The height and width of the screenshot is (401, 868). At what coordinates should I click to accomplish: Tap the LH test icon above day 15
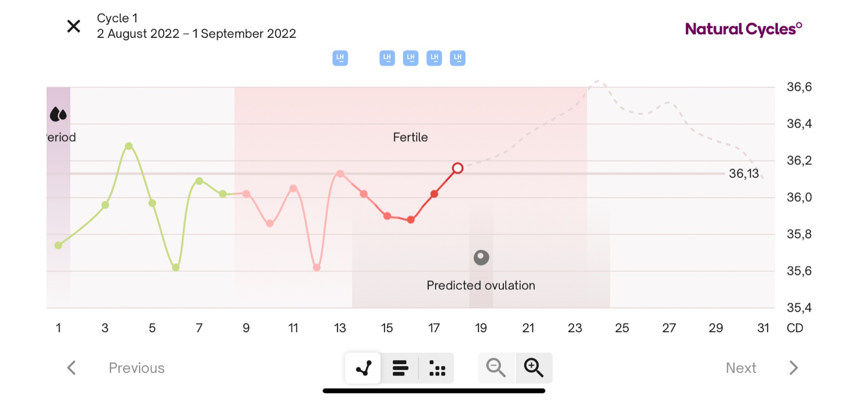pyautogui.click(x=387, y=58)
